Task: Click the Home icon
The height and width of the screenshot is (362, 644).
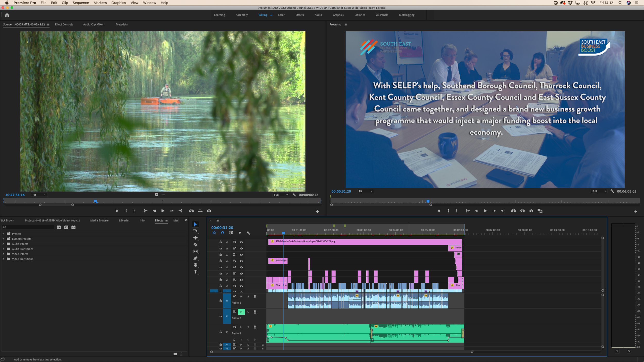Action: (7, 15)
